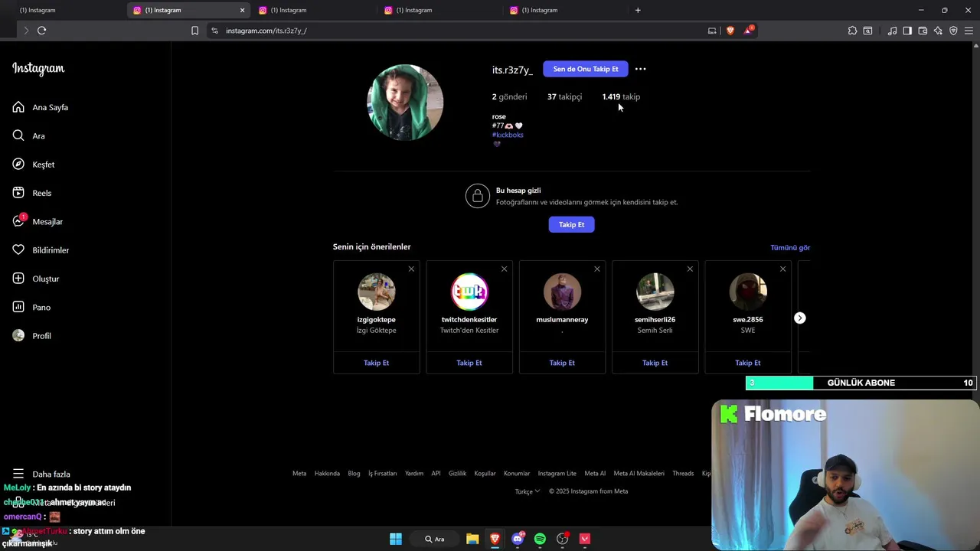This screenshot has width=980, height=551.
Task: Open Oluştur plus icon
Action: [18, 279]
